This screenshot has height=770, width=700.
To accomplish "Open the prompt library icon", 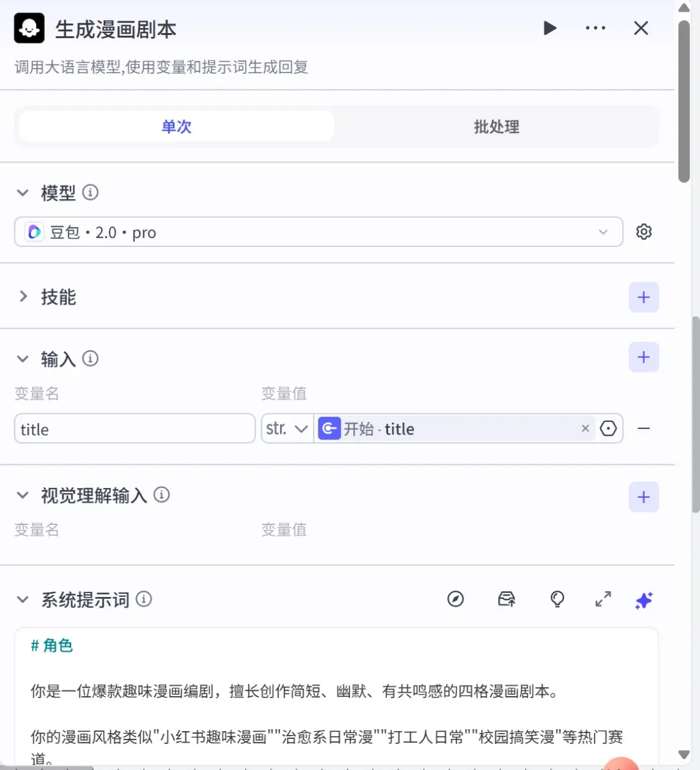I will [506, 599].
